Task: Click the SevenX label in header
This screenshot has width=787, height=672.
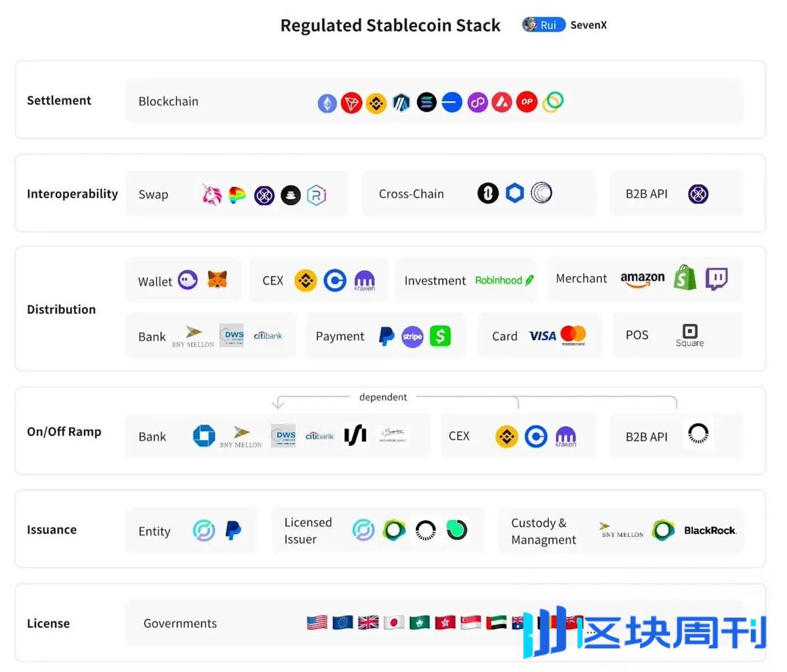Action: (588, 25)
